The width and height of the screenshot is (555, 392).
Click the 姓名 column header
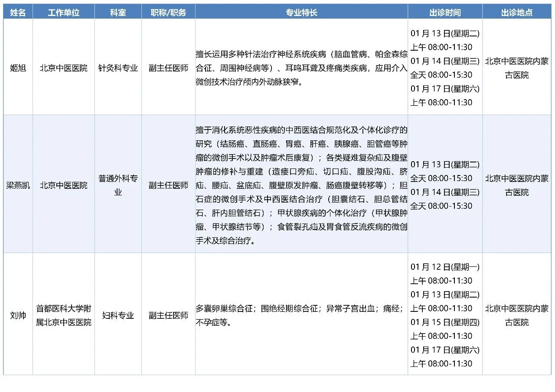(x=18, y=13)
